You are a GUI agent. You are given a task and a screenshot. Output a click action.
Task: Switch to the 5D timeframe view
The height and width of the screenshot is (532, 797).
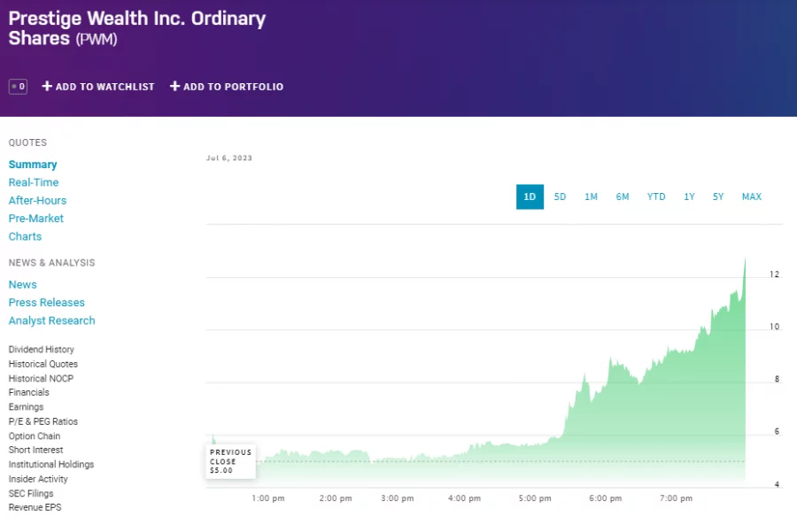pos(560,197)
